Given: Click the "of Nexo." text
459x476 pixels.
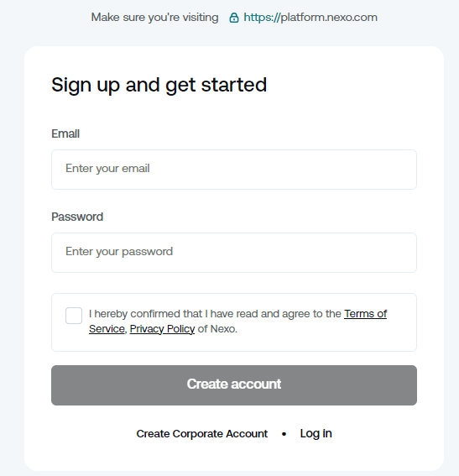Looking at the screenshot, I should [x=217, y=329].
